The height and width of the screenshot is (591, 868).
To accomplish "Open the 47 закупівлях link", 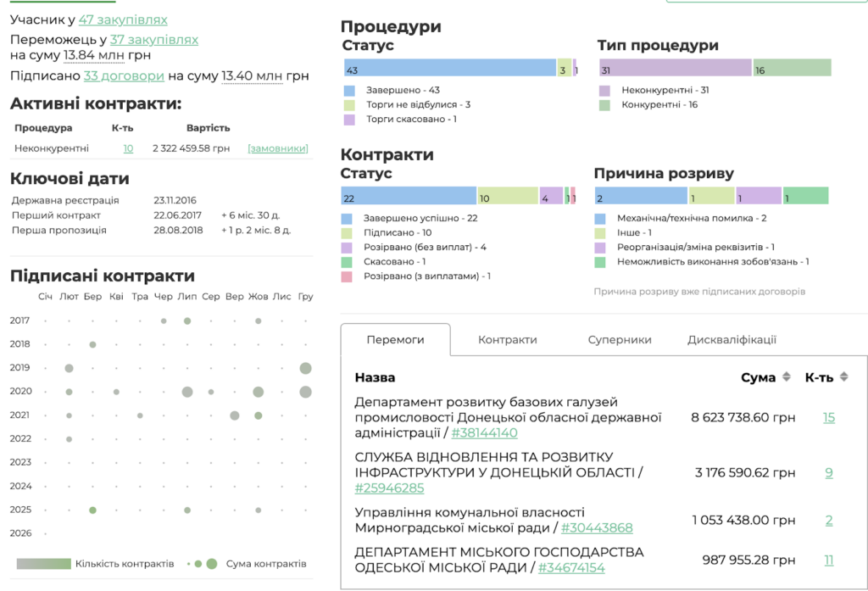I will (123, 20).
